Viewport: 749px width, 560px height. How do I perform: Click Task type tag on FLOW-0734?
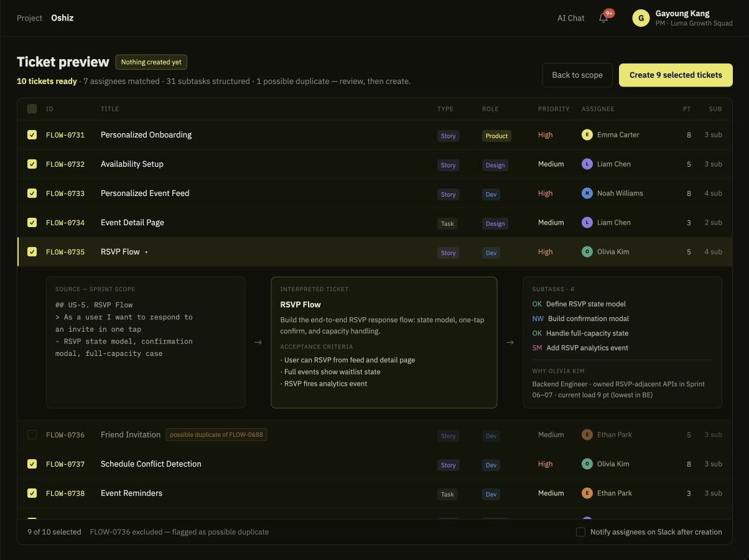click(447, 223)
